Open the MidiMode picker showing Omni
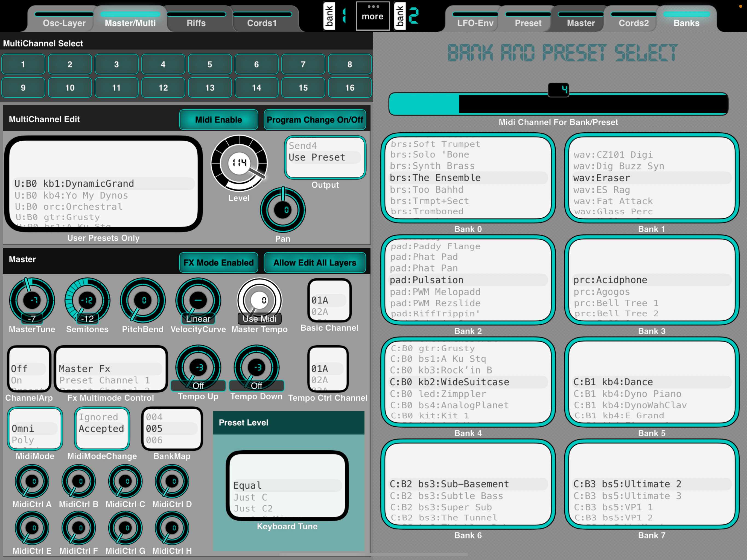This screenshot has height=560, width=747. [x=35, y=428]
